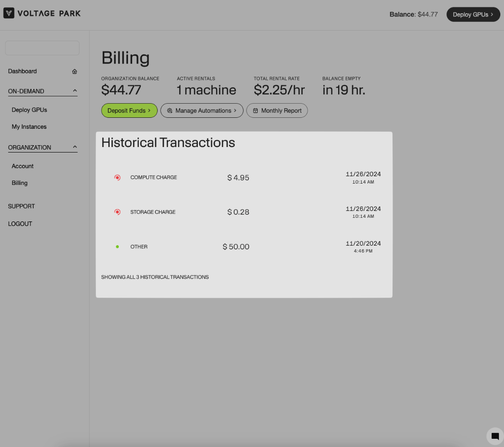Open the Account page from sidebar
The height and width of the screenshot is (447, 504).
(x=23, y=166)
